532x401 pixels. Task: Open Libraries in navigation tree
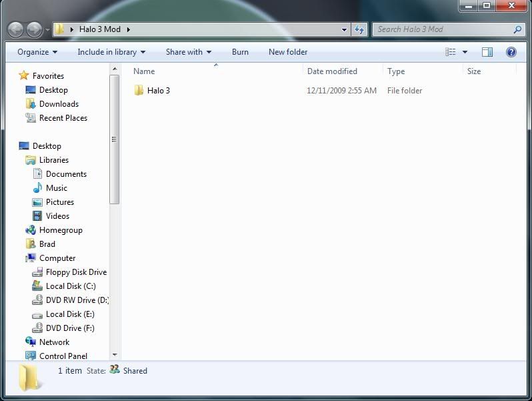coord(54,160)
